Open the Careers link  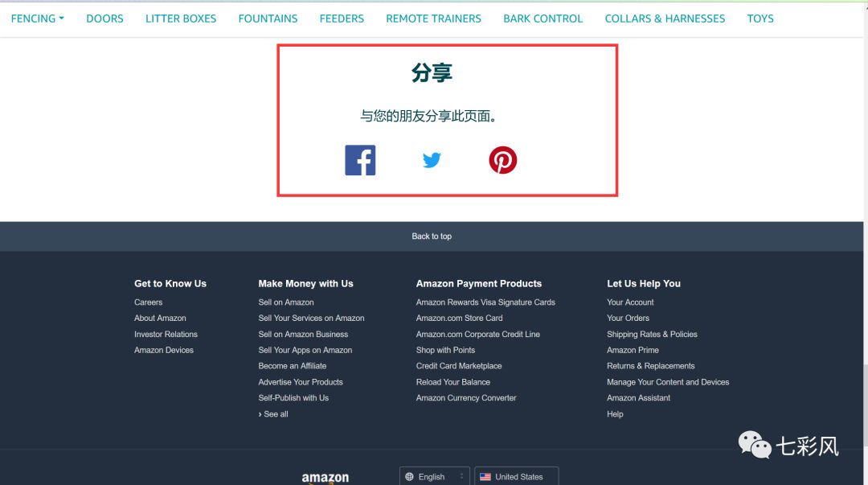149,302
